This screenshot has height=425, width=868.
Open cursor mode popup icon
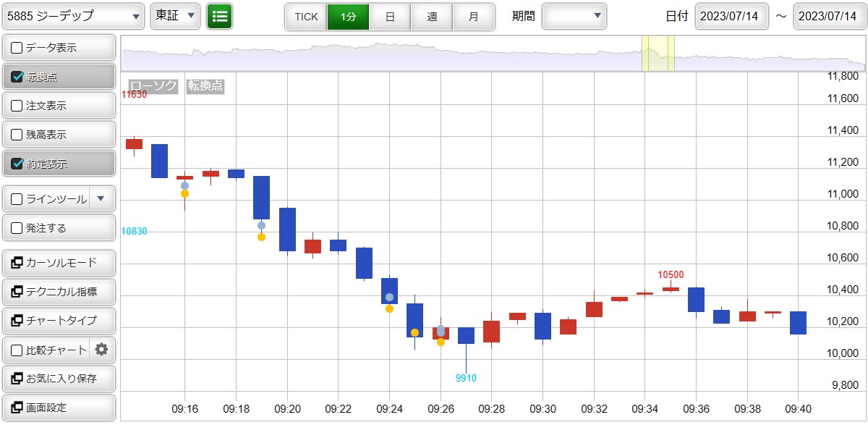[x=17, y=262]
